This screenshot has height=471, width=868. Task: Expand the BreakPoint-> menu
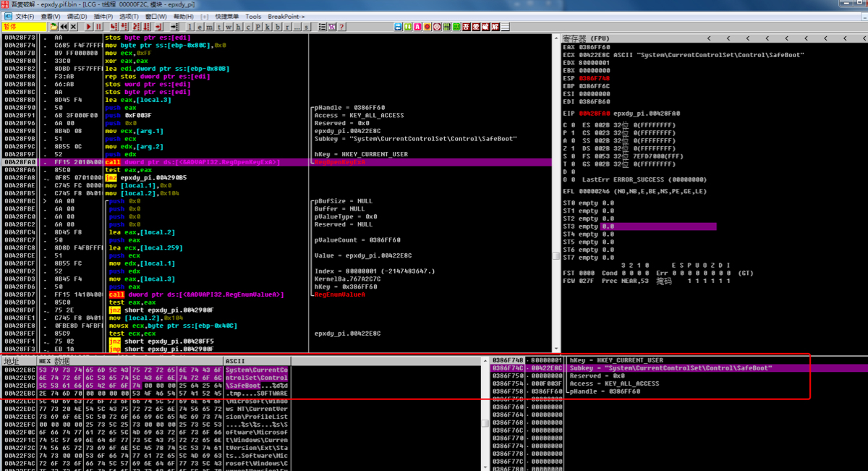(x=286, y=17)
